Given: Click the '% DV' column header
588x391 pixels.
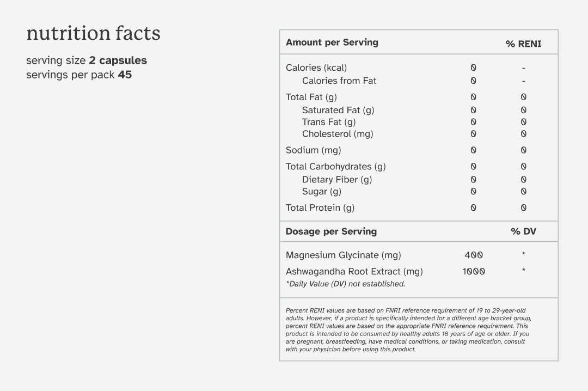Looking at the screenshot, I should 524,231.
